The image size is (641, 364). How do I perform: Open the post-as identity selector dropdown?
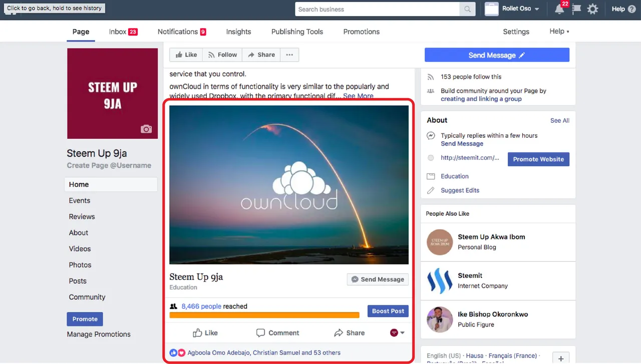(397, 333)
